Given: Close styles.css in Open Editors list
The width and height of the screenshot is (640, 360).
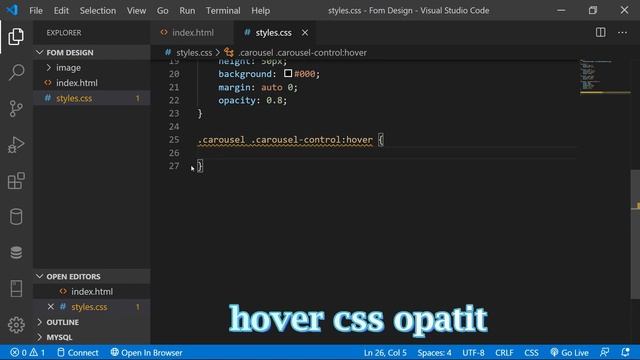Looking at the screenshot, I should point(51,307).
